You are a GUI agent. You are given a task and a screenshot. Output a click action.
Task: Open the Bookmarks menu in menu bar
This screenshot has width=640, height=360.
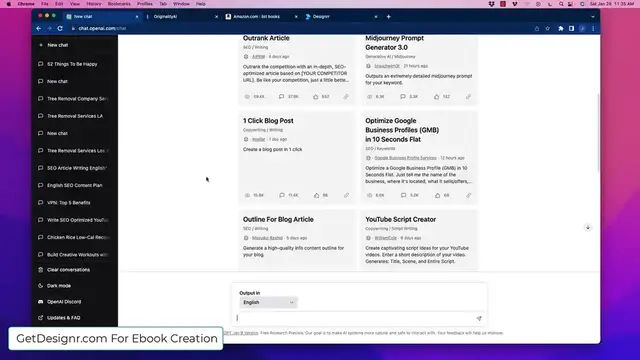pos(119,4)
